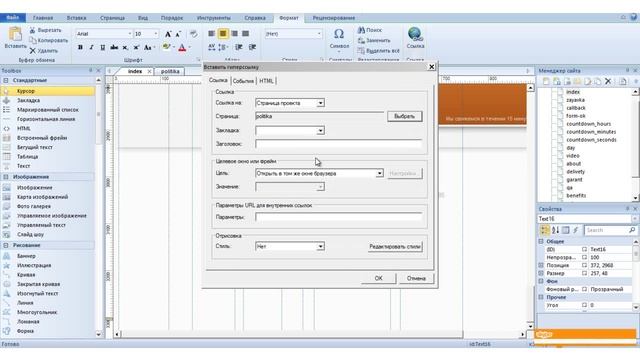This screenshot has width=640, height=360.
Task: Click the Вырезать cut icon
Action: (x=33, y=30)
